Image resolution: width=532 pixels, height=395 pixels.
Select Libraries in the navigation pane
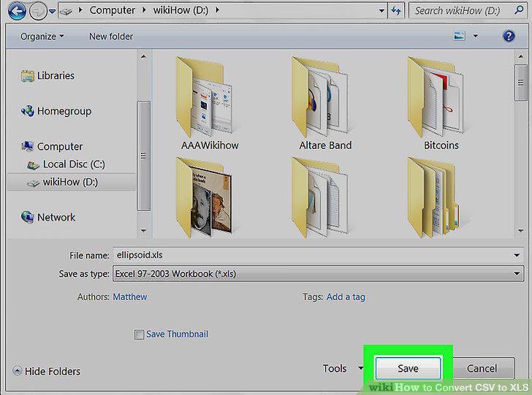(x=47, y=76)
